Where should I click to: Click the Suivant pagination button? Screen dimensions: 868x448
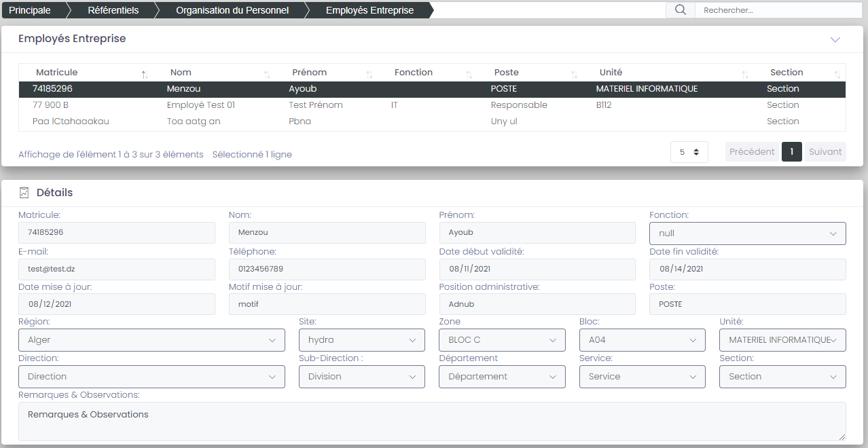tap(825, 152)
